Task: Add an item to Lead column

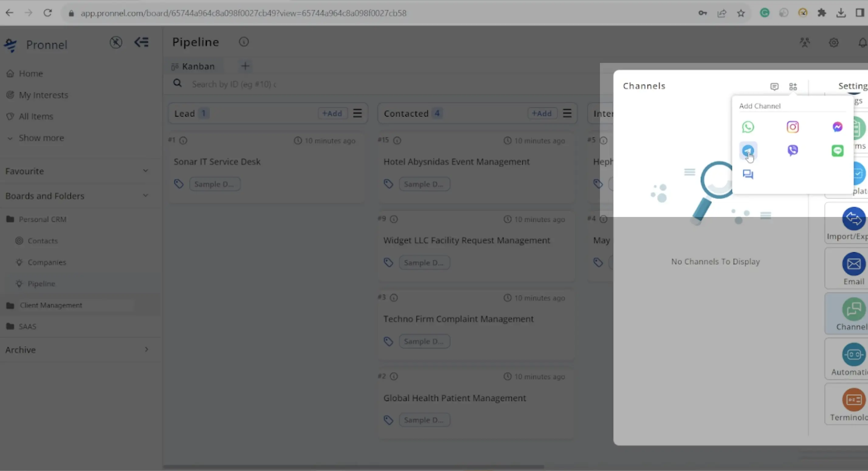Action: (x=332, y=113)
